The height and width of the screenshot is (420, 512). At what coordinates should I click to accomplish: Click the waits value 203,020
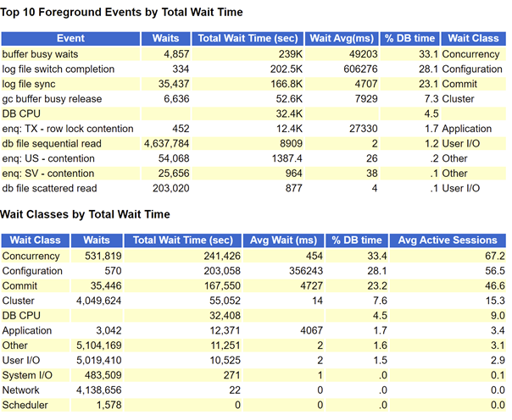coord(170,189)
